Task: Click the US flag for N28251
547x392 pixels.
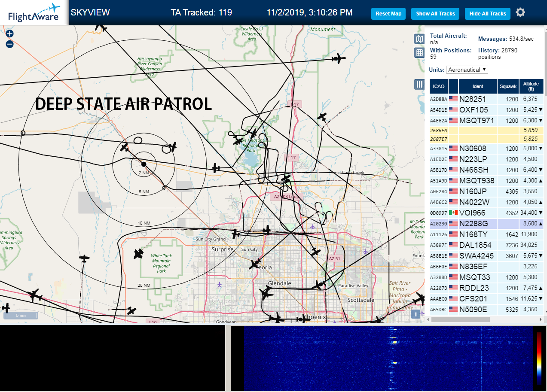Action: coord(453,99)
